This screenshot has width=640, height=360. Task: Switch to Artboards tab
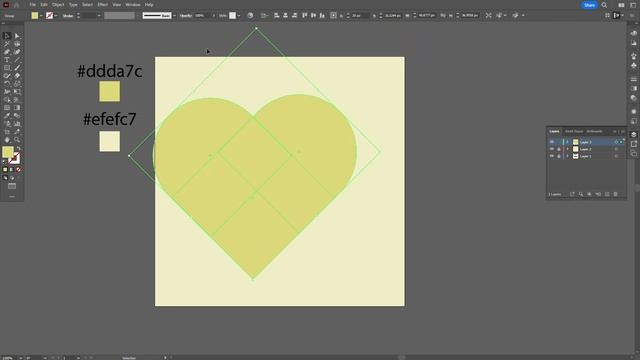[x=594, y=131]
